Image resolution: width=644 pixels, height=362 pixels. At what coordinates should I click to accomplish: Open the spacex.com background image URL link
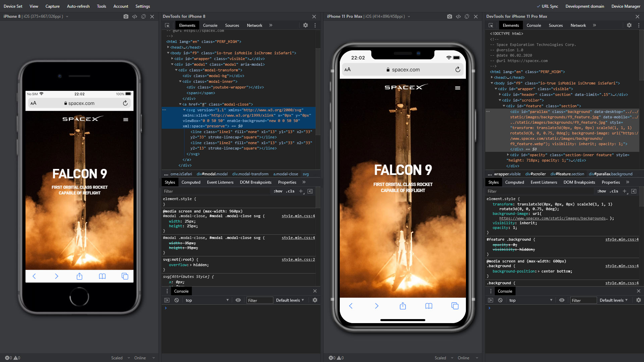click(x=553, y=218)
